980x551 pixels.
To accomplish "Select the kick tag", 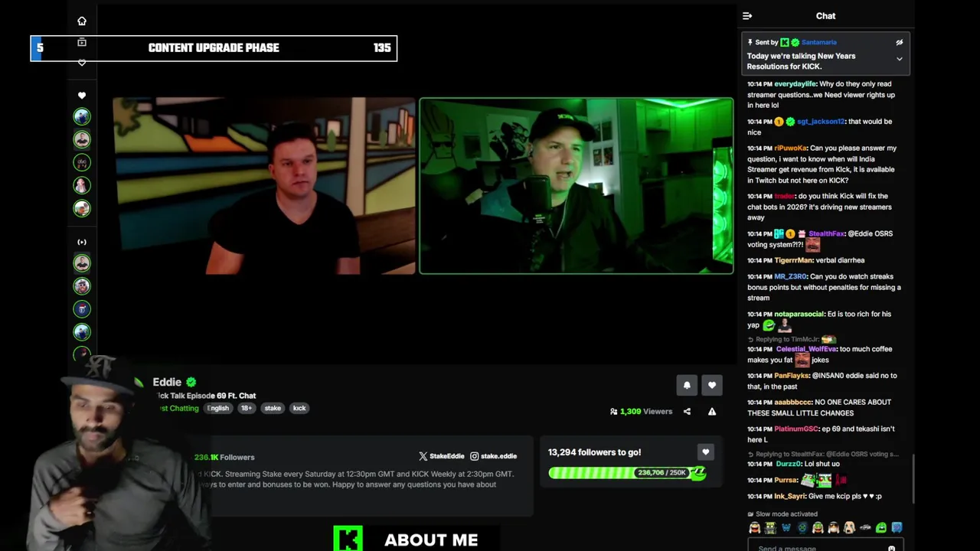I will point(299,409).
